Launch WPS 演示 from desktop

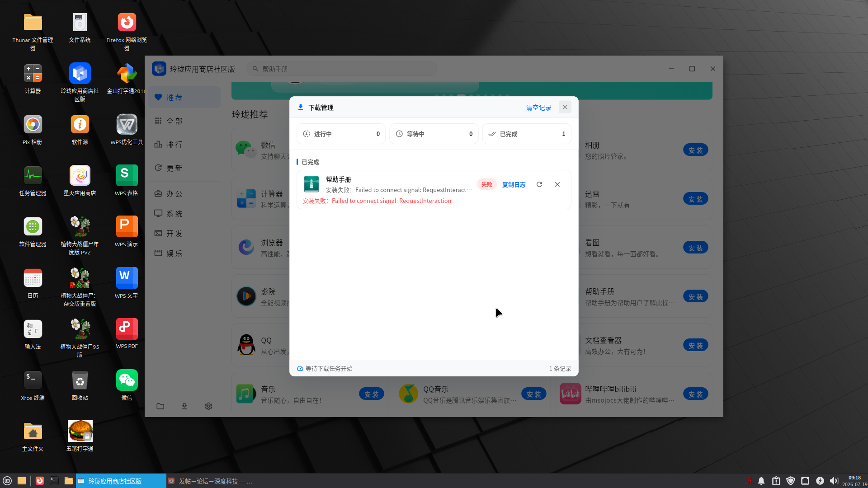click(127, 232)
